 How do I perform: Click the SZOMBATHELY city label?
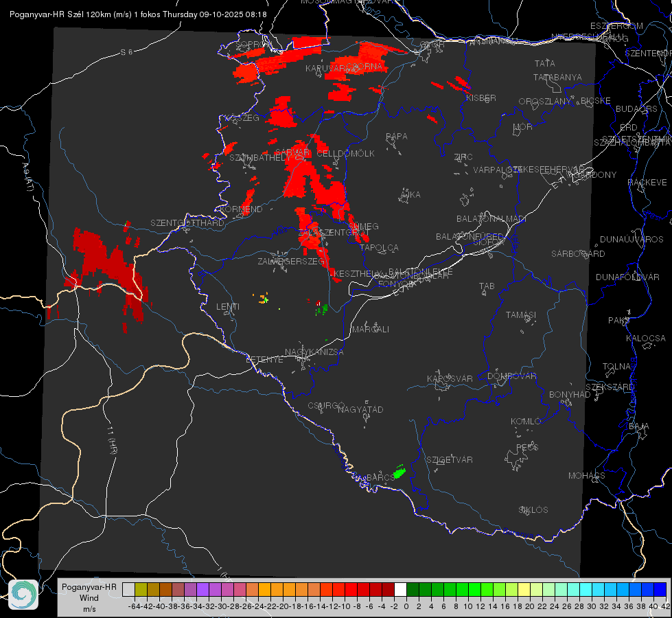[x=260, y=158]
